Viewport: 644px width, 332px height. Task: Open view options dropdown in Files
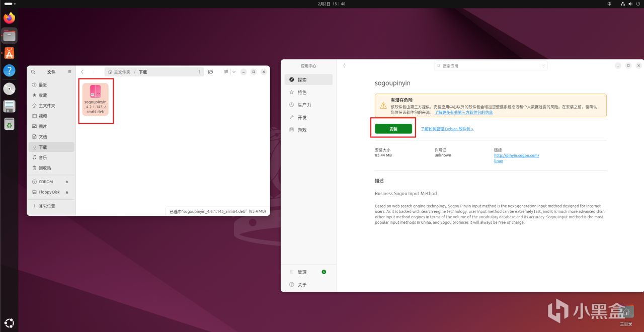(x=233, y=72)
